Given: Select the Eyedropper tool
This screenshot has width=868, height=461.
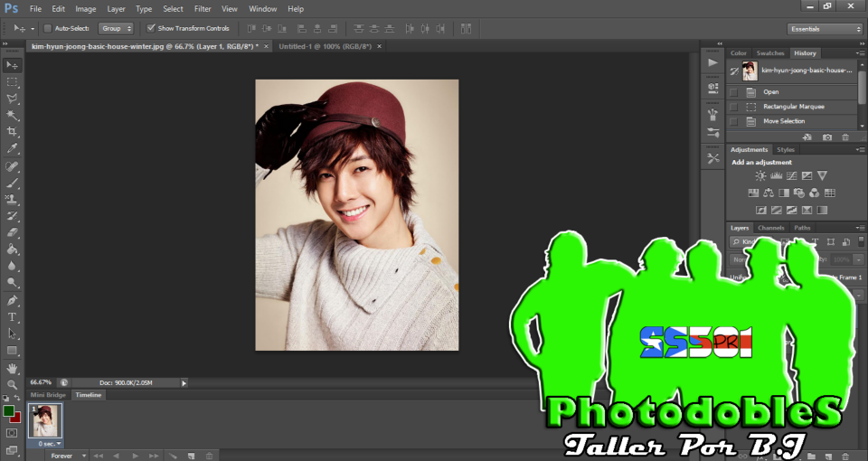Looking at the screenshot, I should pyautogui.click(x=12, y=148).
